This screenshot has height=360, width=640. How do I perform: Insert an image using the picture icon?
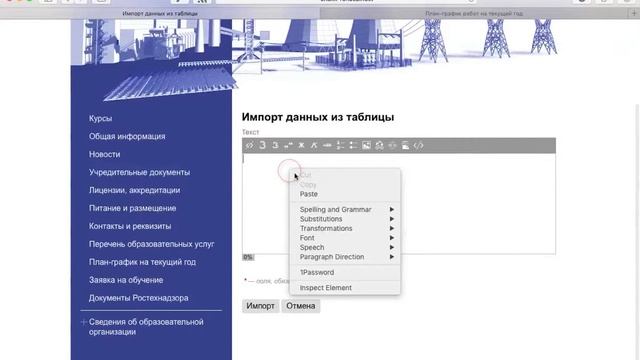367,145
